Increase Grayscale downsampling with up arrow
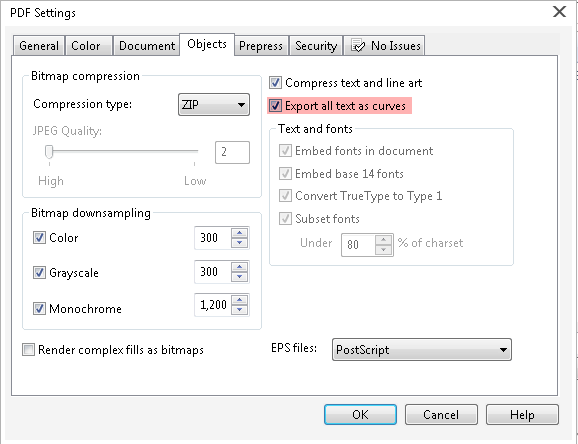The width and height of the screenshot is (578, 444). [x=240, y=267]
